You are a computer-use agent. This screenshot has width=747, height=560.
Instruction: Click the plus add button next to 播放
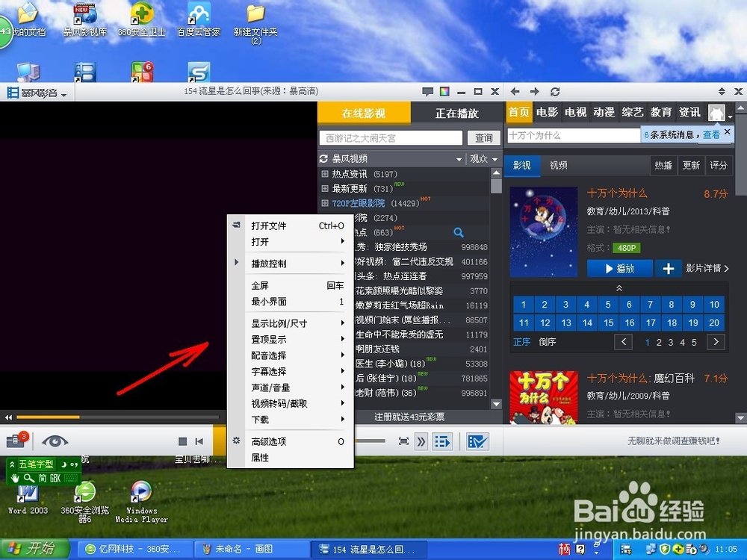(x=668, y=269)
